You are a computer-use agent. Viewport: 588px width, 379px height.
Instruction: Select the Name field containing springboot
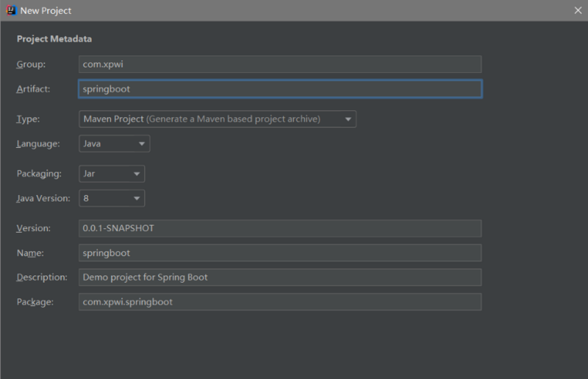[279, 253]
